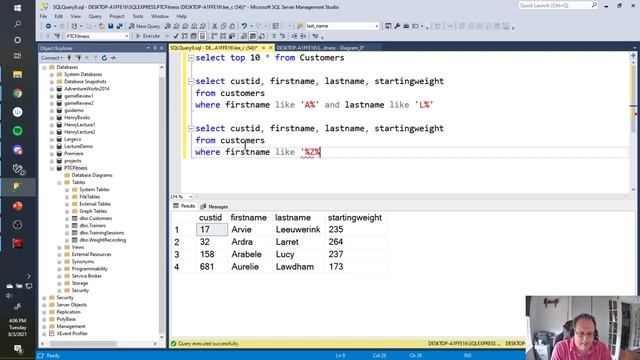This screenshot has width=640, height=360.
Task: Click the Save icon in the toolbar
Action: [x=111, y=26]
